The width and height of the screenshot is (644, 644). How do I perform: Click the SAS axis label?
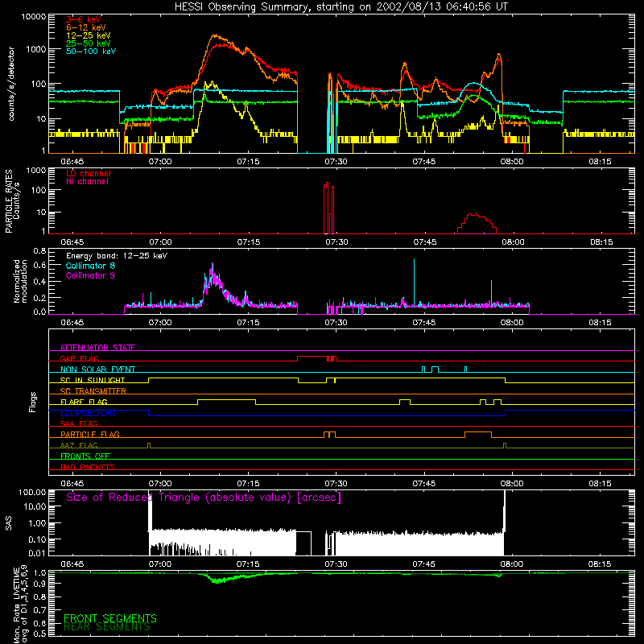tap(9, 522)
